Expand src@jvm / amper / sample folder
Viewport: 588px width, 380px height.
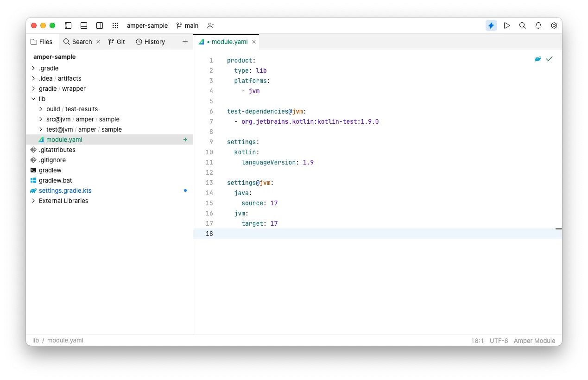41,119
